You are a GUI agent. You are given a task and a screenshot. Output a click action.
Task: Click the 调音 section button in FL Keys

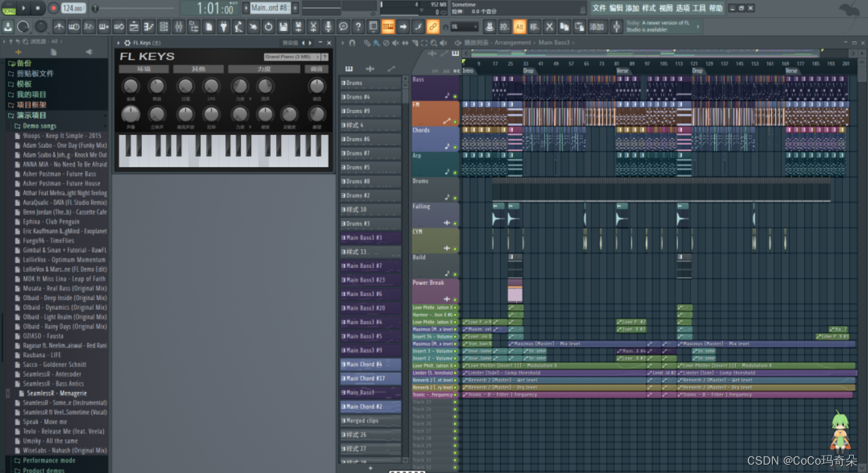point(317,69)
